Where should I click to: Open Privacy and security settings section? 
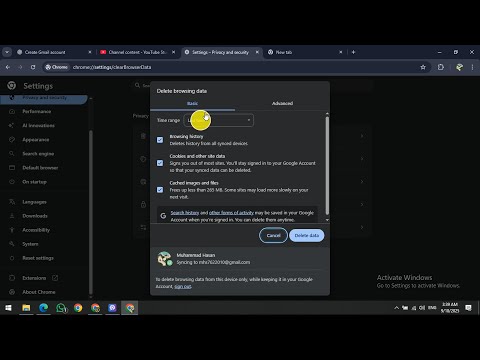pyautogui.click(x=44, y=98)
